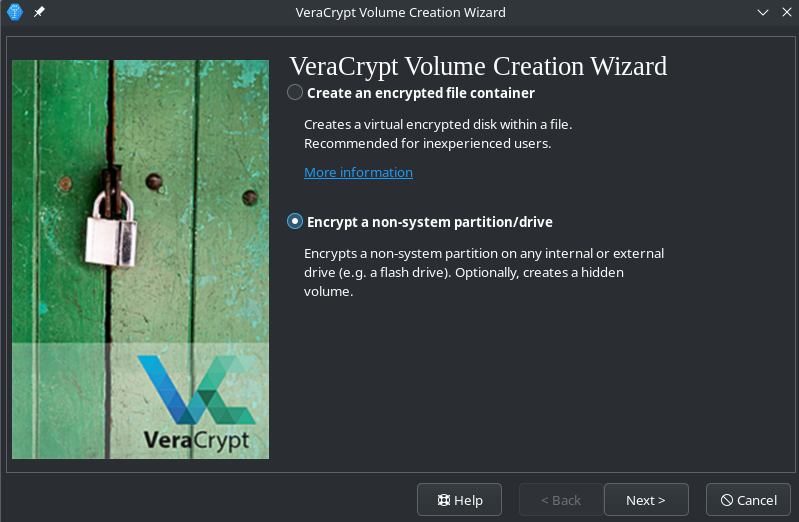Image resolution: width=799 pixels, height=522 pixels.
Task: Click the "Create an encrypted file container" label
Action: (421, 93)
